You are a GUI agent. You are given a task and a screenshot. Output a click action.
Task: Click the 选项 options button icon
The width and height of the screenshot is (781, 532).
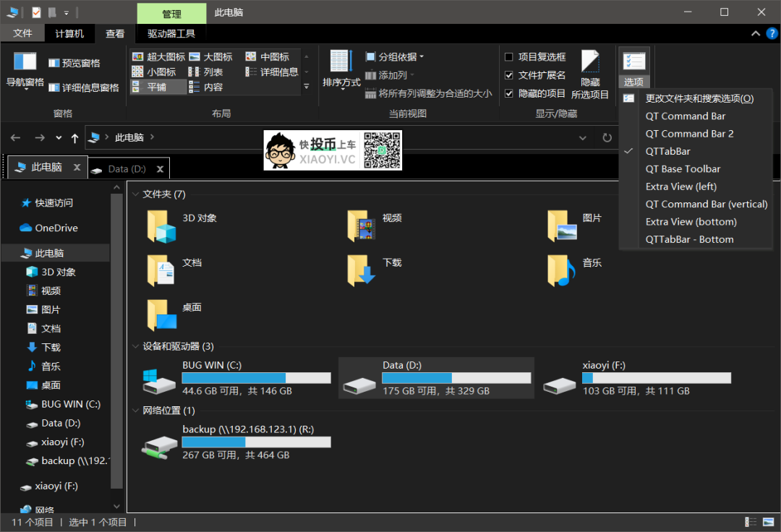[x=634, y=61]
